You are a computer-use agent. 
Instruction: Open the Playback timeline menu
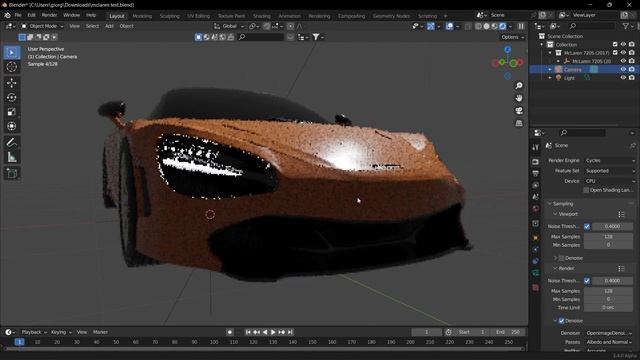(x=34, y=332)
